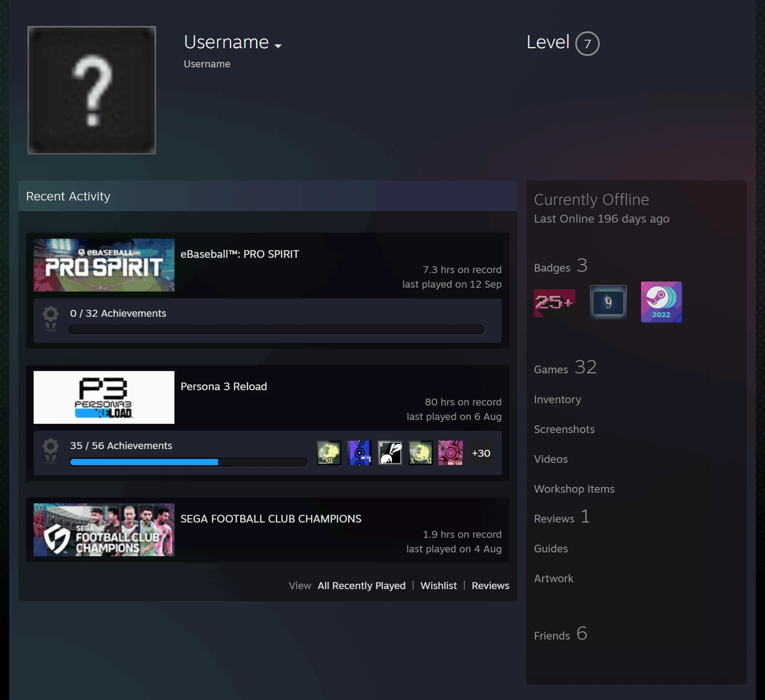Click the eBaseball achievements trophy icon
The width and height of the screenshot is (765, 700).
pos(51,318)
